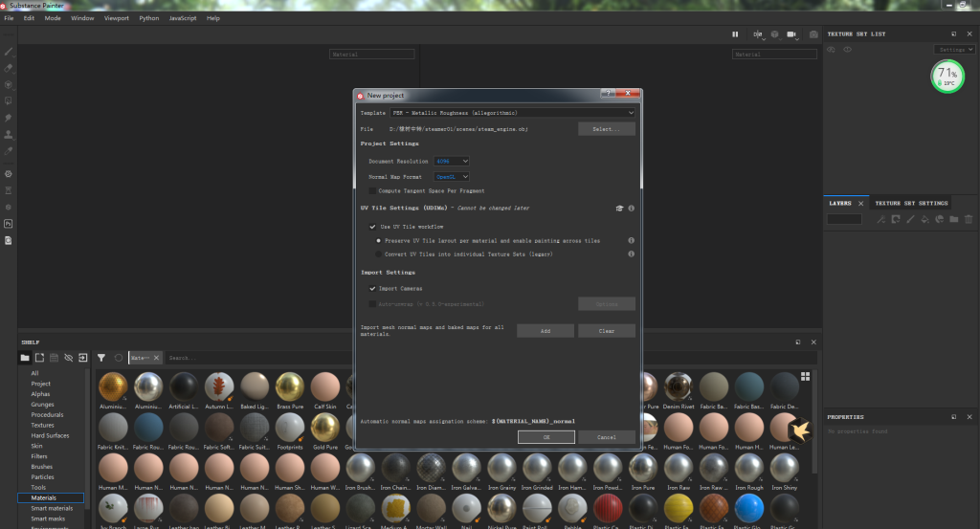Image resolution: width=980 pixels, height=529 pixels.
Task: Click the pause rendering icon
Action: (x=735, y=34)
